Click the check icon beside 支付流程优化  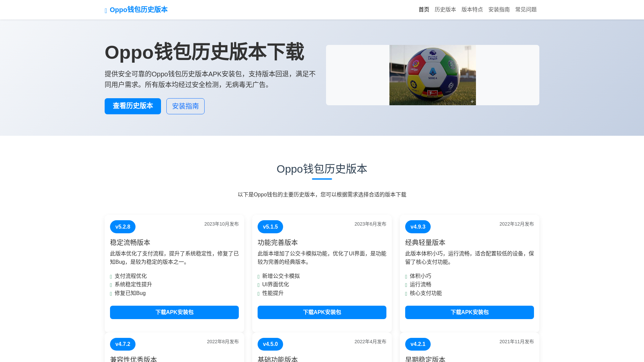click(x=111, y=277)
